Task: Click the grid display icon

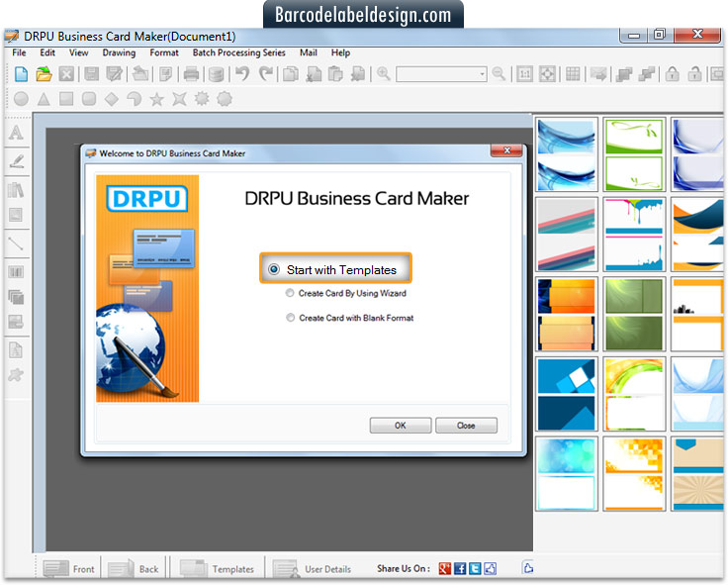Action: click(573, 74)
